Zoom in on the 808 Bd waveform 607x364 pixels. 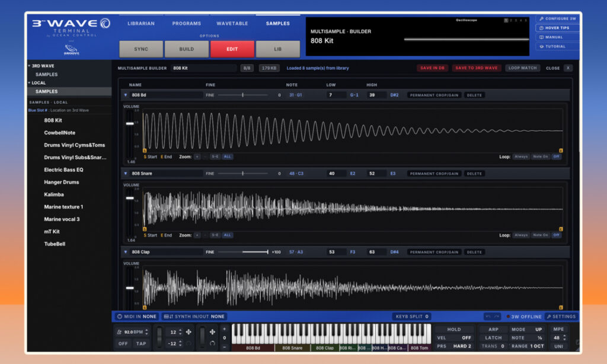point(197,157)
